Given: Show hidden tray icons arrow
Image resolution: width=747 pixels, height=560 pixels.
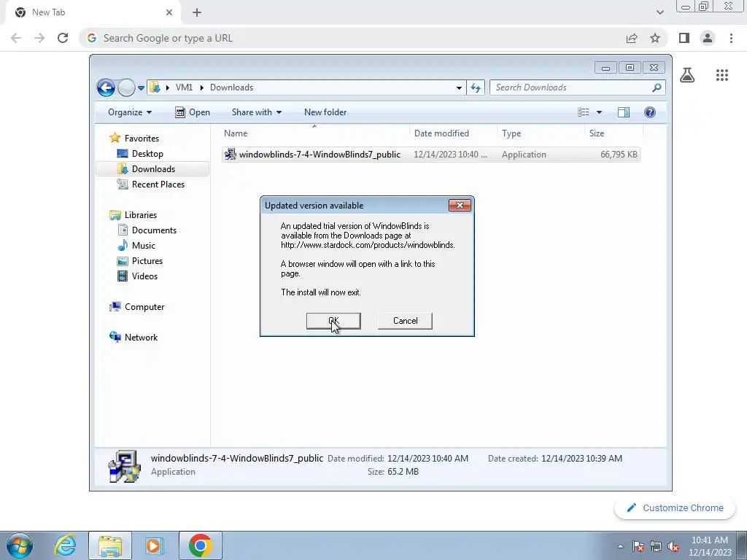Looking at the screenshot, I should (620, 546).
